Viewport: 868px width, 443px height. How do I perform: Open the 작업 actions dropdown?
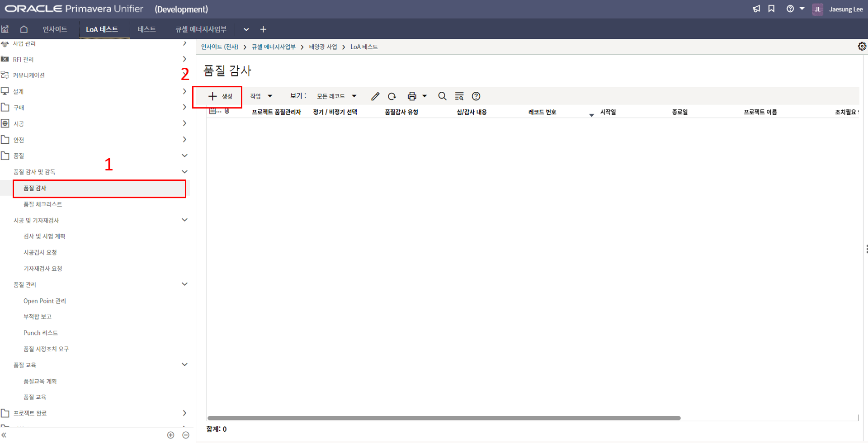coord(261,96)
